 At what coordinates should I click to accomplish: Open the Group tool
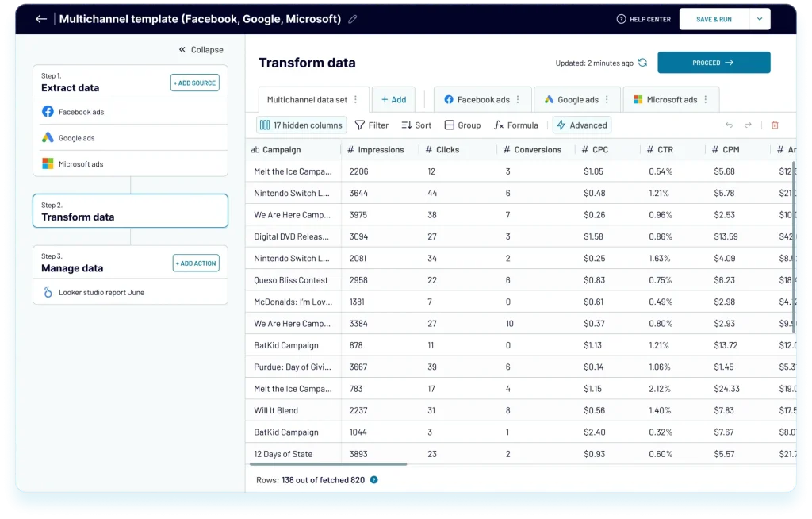pyautogui.click(x=462, y=125)
